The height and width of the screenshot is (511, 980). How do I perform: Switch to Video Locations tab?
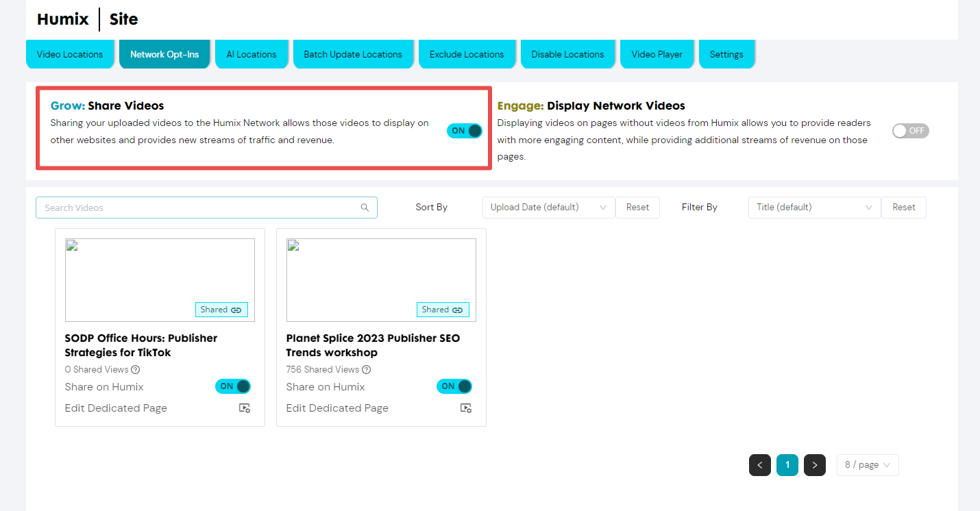(70, 54)
